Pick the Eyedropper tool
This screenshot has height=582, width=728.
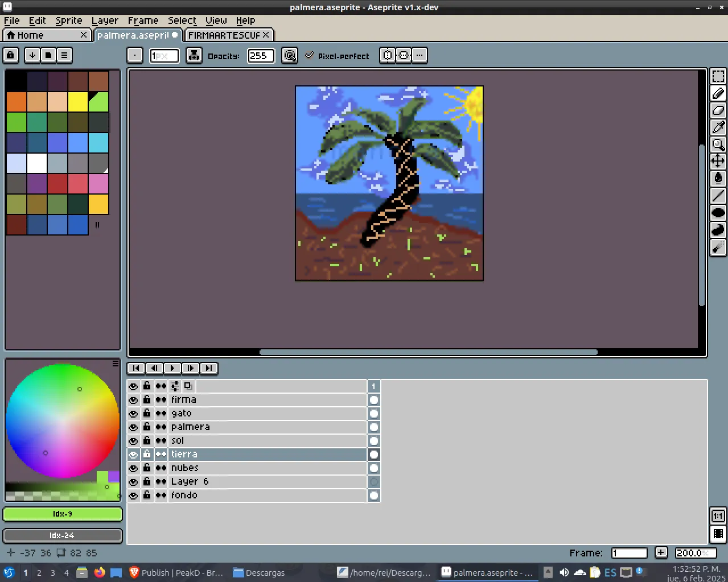coord(718,127)
